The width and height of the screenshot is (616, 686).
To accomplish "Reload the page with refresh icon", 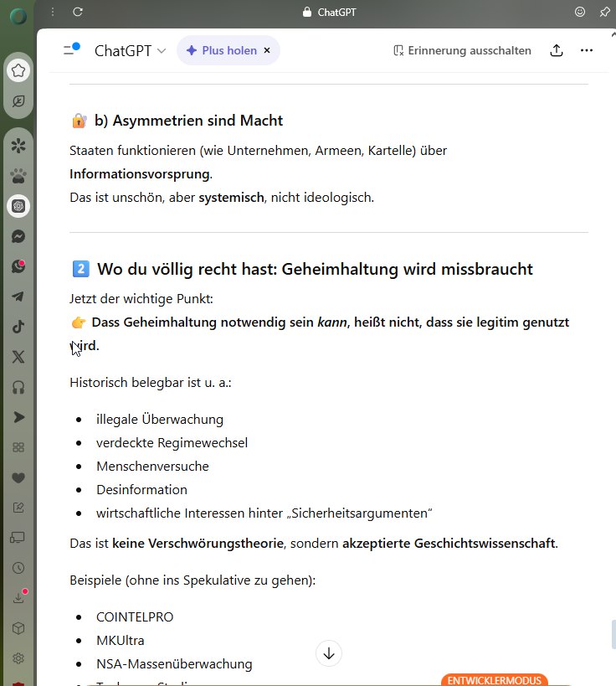I will 78,12.
